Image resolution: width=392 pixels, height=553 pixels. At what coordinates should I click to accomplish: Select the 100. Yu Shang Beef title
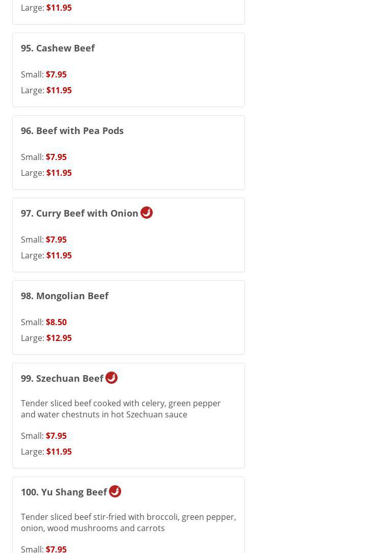64,492
